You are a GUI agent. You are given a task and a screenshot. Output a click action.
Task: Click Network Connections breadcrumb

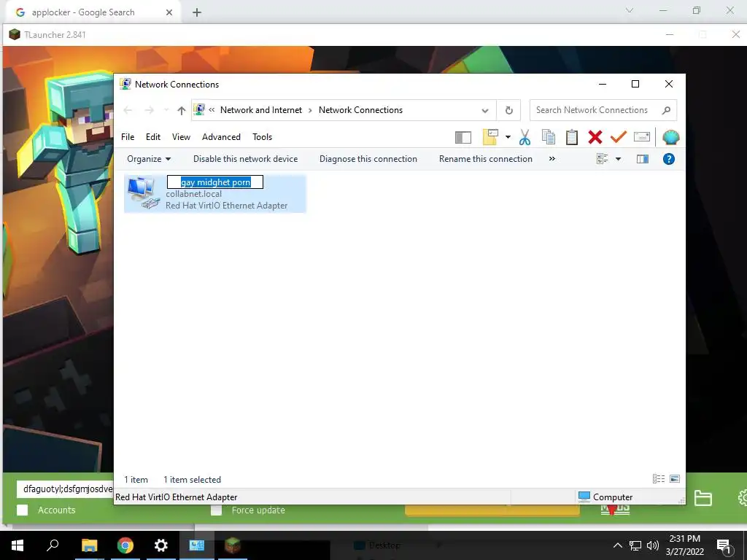point(360,111)
